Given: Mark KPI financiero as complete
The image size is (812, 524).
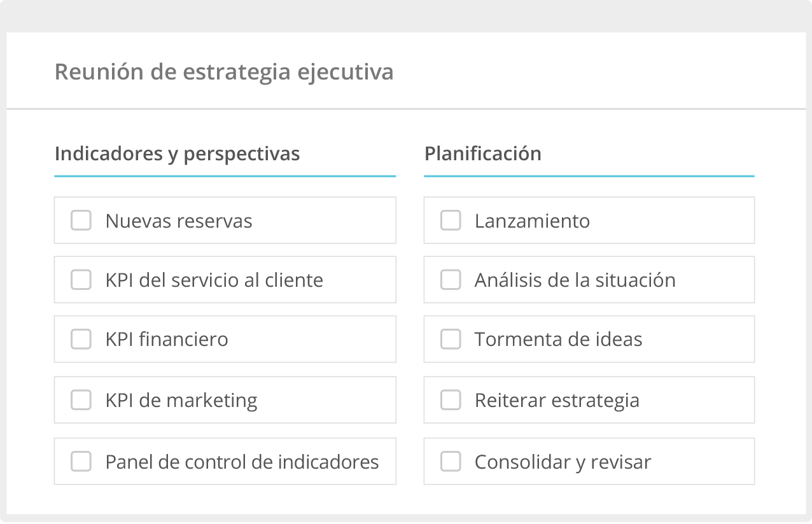Looking at the screenshot, I should (81, 339).
